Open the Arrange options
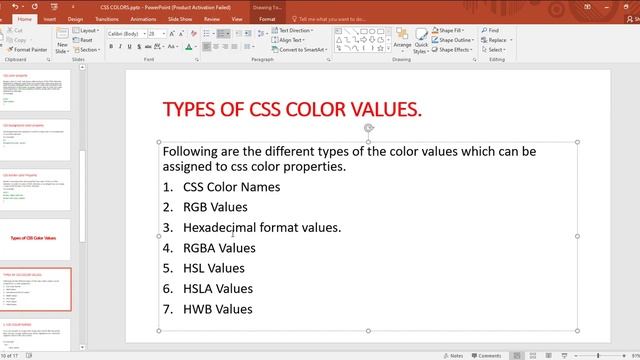640x360 pixels. click(402, 41)
